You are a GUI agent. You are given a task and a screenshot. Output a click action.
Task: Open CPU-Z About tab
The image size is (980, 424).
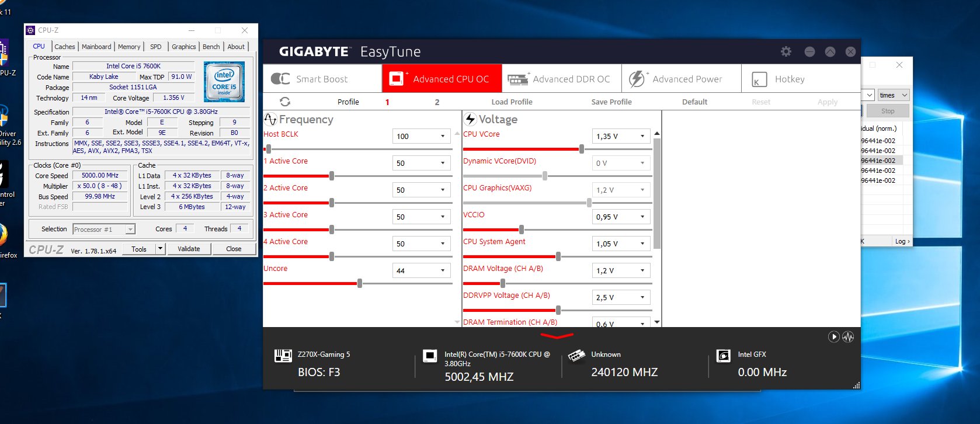236,47
